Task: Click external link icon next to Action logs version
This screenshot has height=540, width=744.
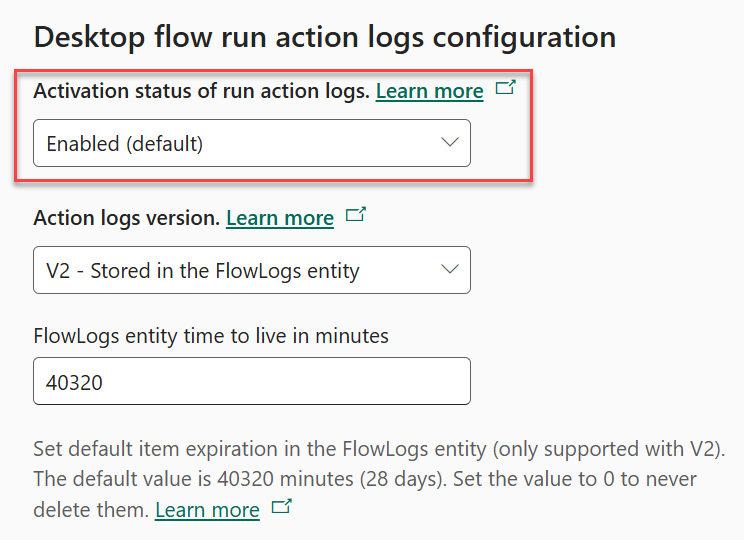Action: point(355,214)
